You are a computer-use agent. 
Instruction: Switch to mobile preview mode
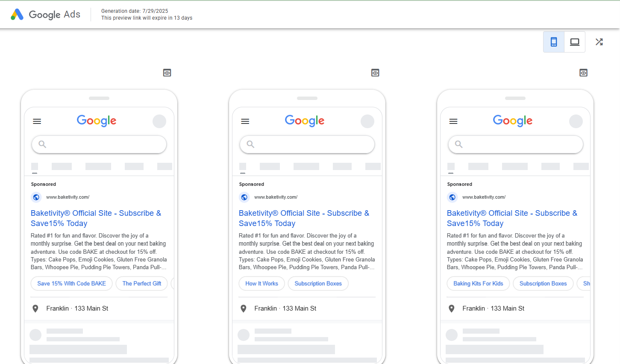coord(554,42)
